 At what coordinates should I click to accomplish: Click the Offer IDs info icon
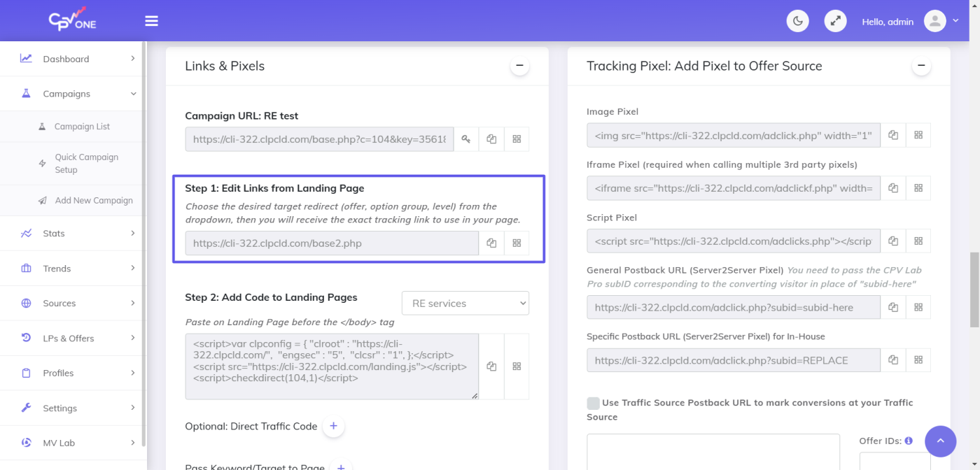(x=909, y=441)
